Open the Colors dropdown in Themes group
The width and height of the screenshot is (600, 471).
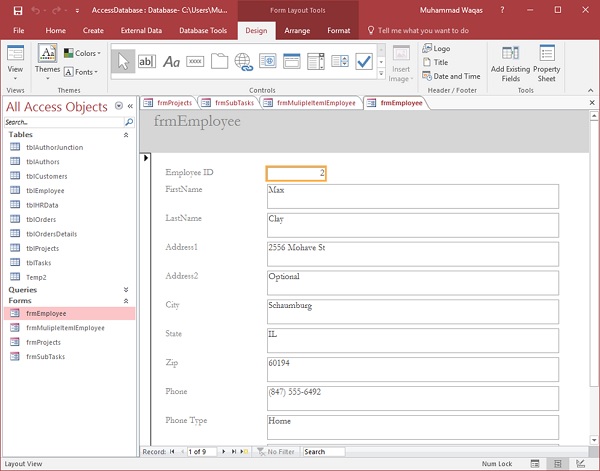83,54
